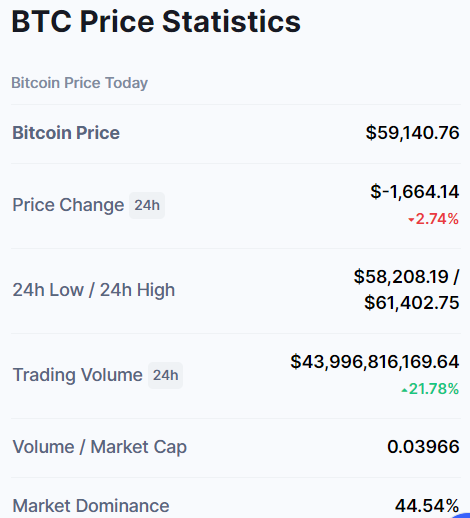Click the Bitcoin Price label

point(66,133)
